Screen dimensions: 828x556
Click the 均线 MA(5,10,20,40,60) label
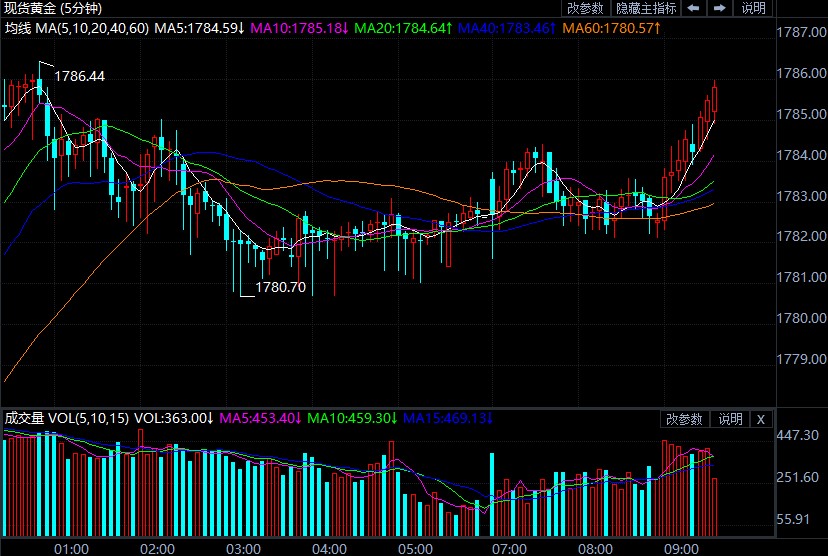[x=77, y=28]
